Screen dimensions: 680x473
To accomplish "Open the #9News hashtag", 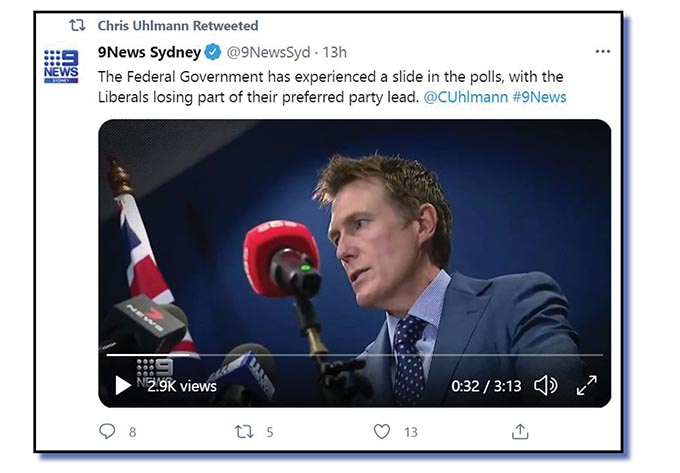I will [540, 97].
